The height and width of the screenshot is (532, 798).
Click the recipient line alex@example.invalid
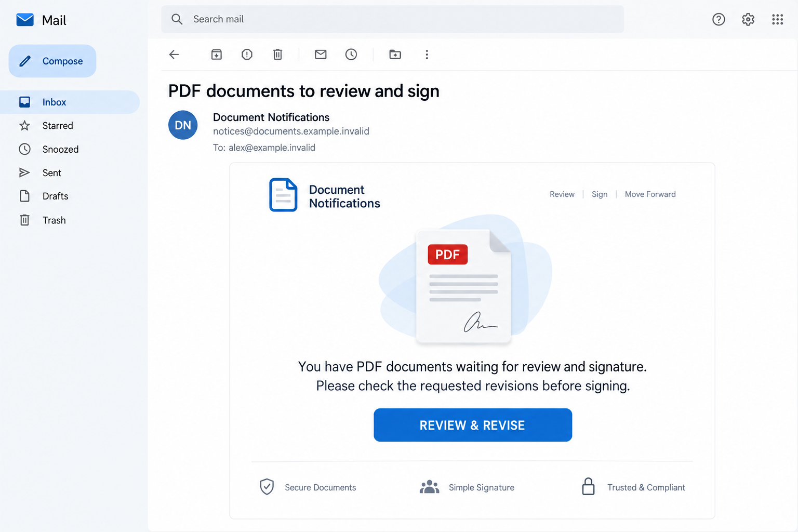coord(264,148)
